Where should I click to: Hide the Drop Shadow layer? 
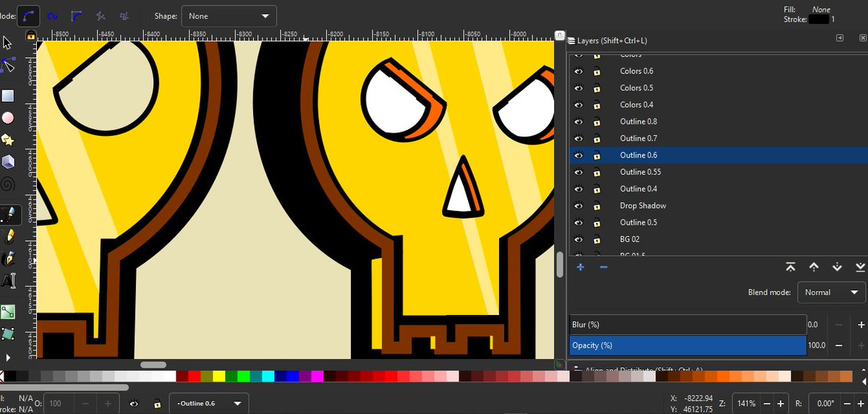579,206
